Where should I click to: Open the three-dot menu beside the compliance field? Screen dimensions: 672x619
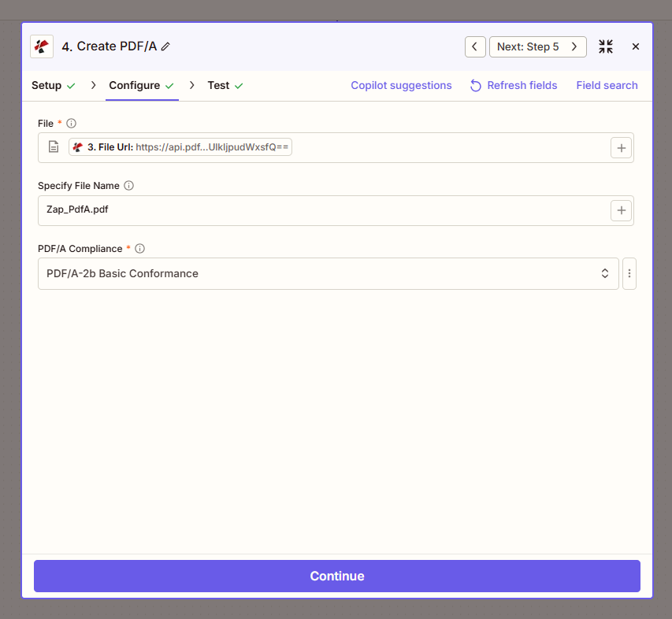tap(629, 273)
